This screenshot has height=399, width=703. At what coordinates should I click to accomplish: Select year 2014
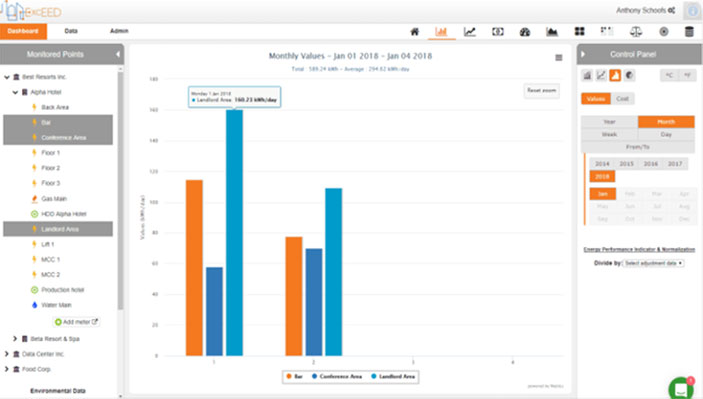(602, 164)
